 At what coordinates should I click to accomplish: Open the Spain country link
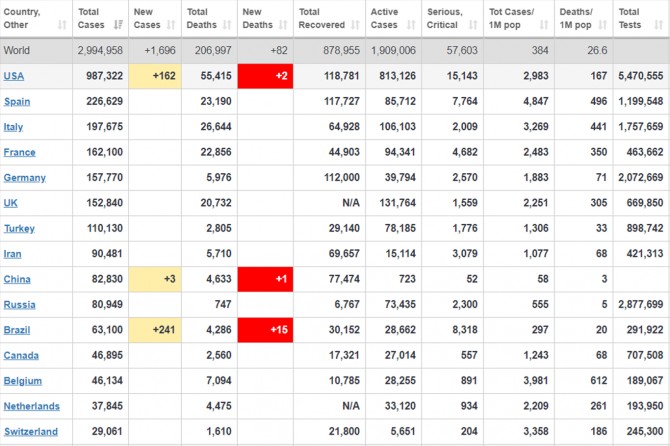[17, 101]
